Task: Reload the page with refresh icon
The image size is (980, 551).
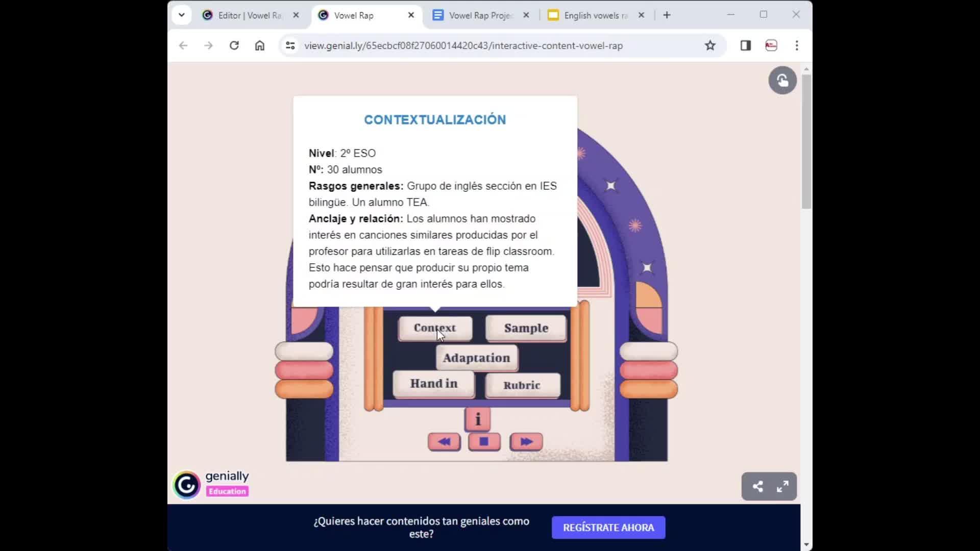Action: (x=234, y=45)
